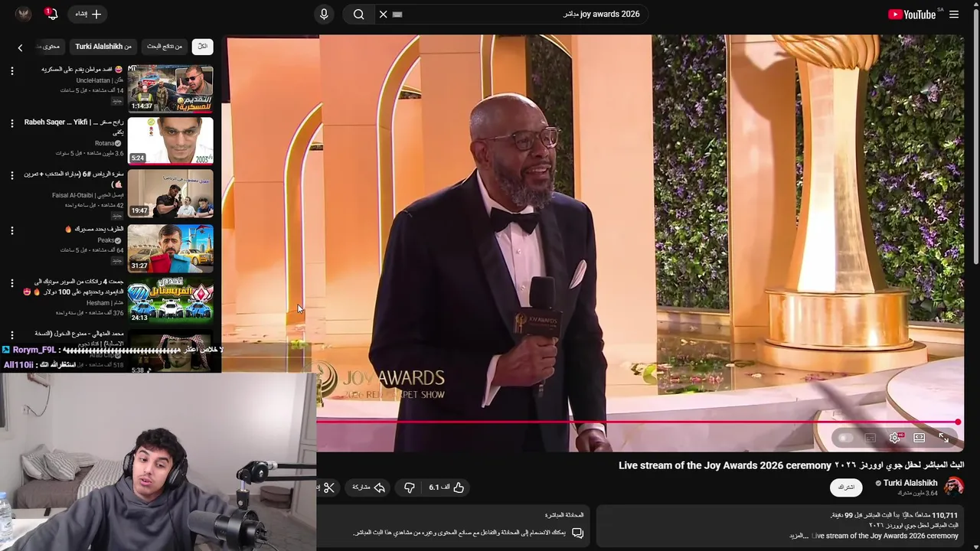Open options for the UncleHattan video

[x=11, y=70]
